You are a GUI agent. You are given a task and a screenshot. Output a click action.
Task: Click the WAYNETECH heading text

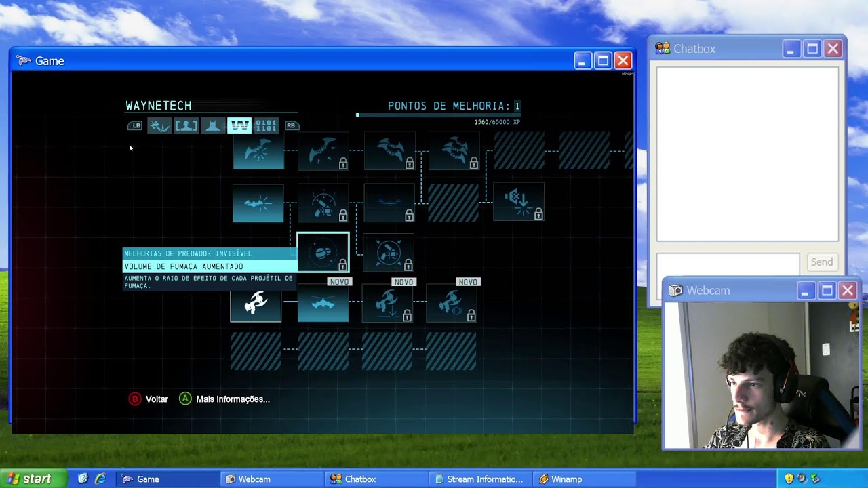[x=159, y=106]
